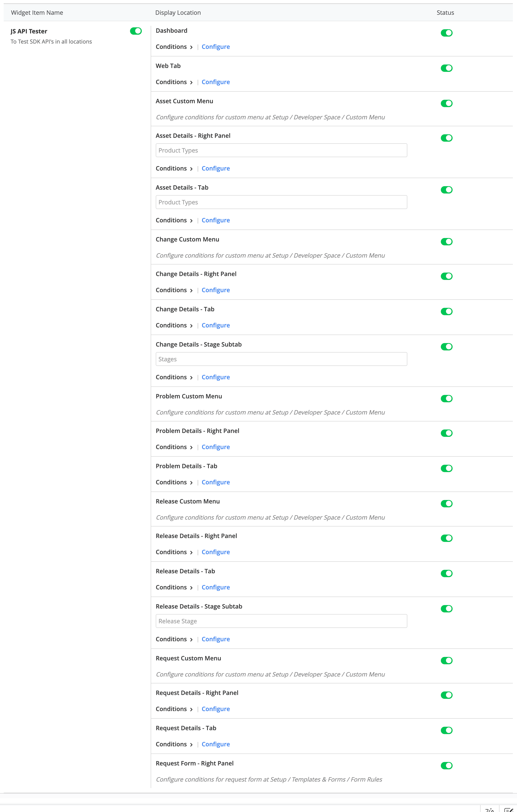The image size is (517, 812).
Task: Toggle Problem Custom Menu status switch
Action: (446, 399)
